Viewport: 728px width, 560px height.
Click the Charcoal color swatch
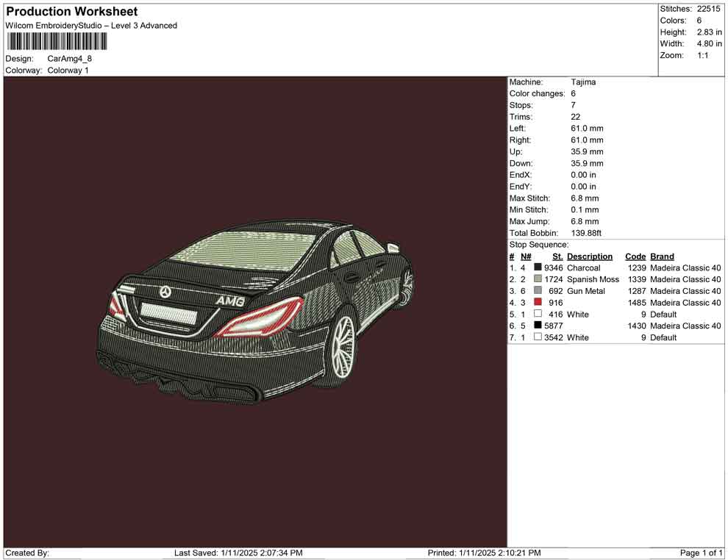538,268
